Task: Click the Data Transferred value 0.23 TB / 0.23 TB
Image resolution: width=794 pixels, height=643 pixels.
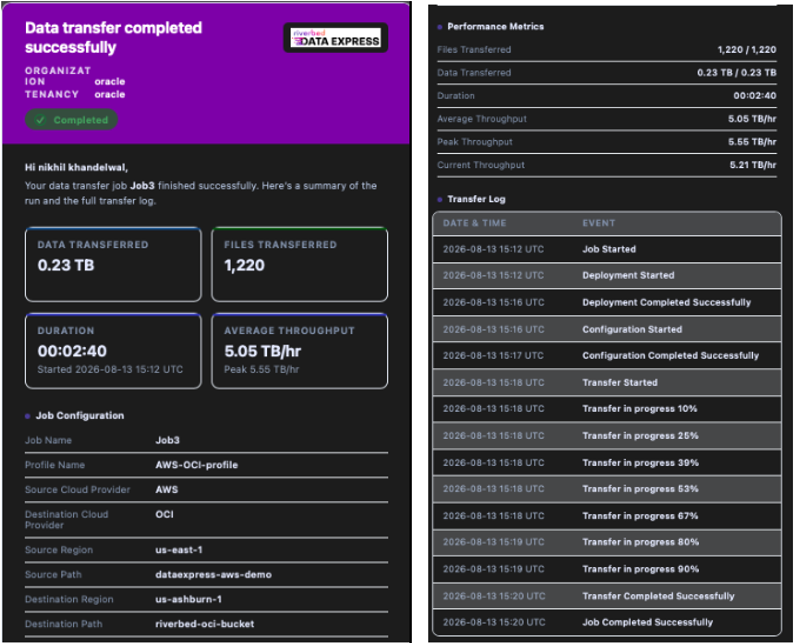Action: (x=737, y=72)
